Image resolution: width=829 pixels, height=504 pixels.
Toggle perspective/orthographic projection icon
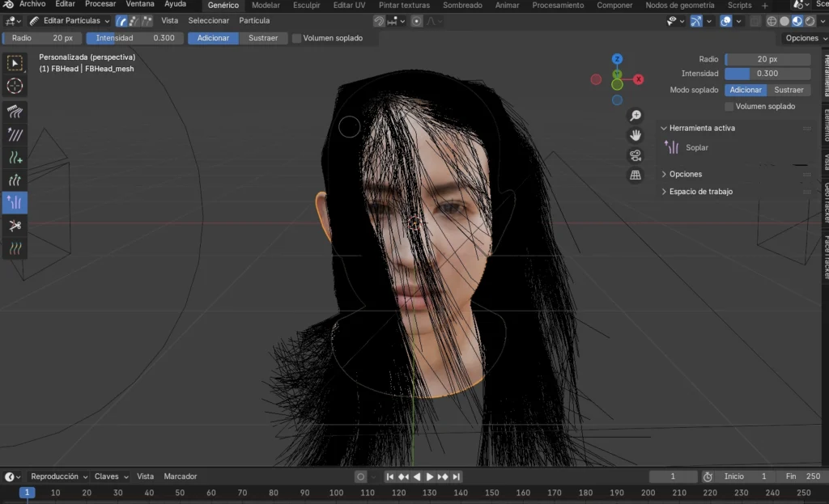(x=636, y=176)
